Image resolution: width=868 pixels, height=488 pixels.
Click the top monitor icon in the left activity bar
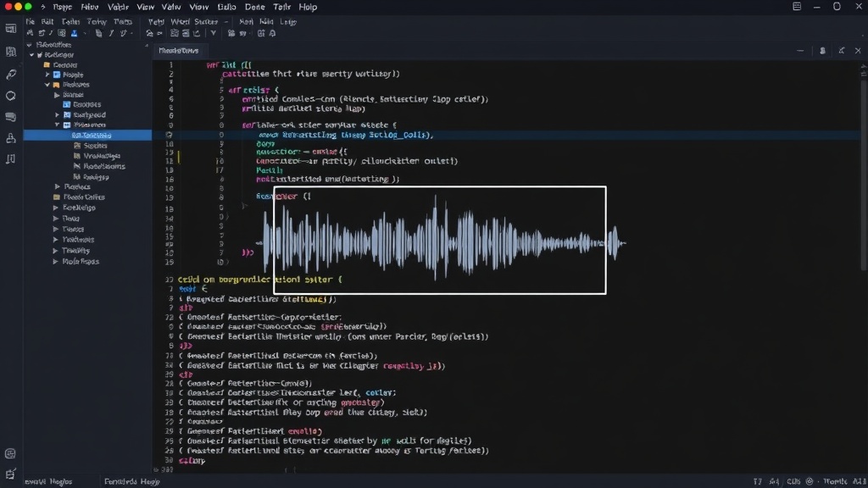pyautogui.click(x=10, y=29)
